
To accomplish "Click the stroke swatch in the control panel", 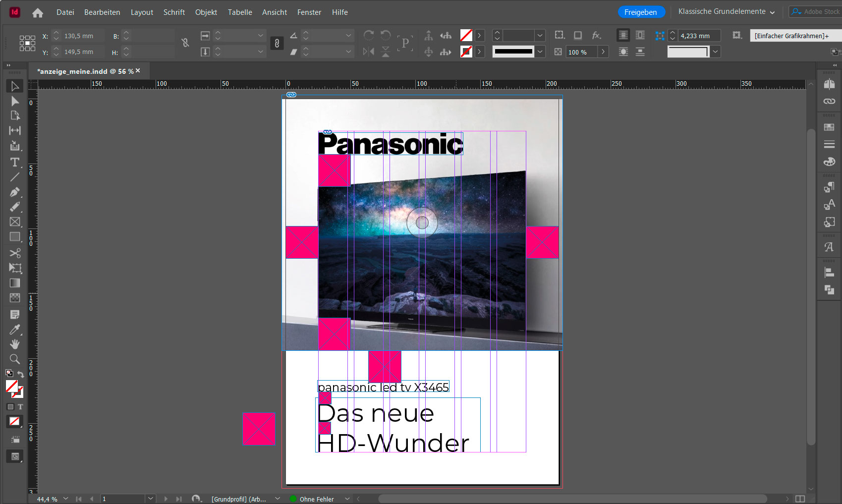I will point(466,52).
